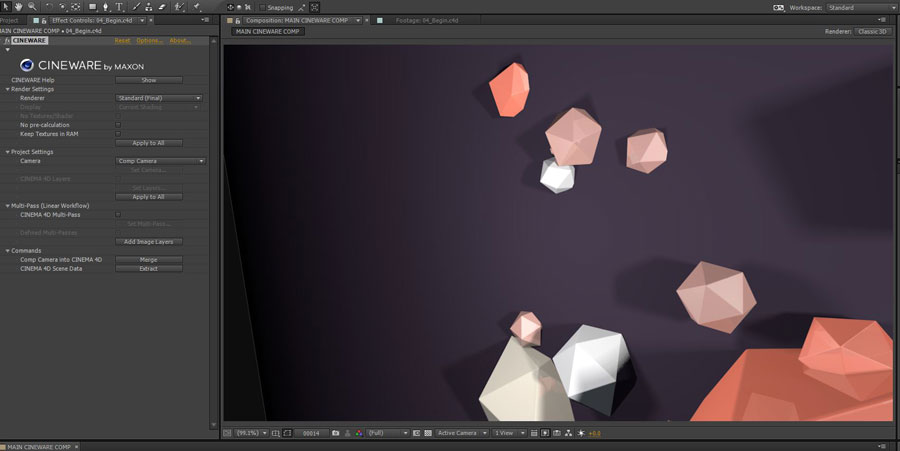This screenshot has width=900, height=451.
Task: Click the current time field 00014
Action: (312, 433)
